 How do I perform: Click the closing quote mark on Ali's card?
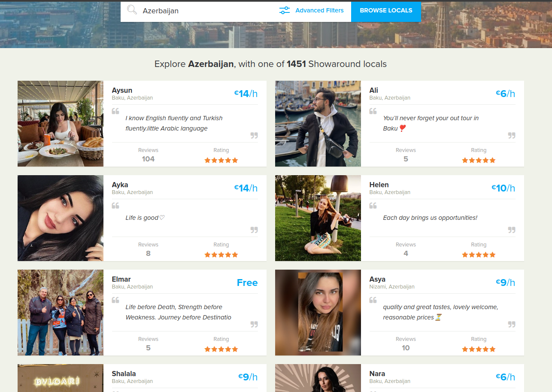click(x=512, y=136)
